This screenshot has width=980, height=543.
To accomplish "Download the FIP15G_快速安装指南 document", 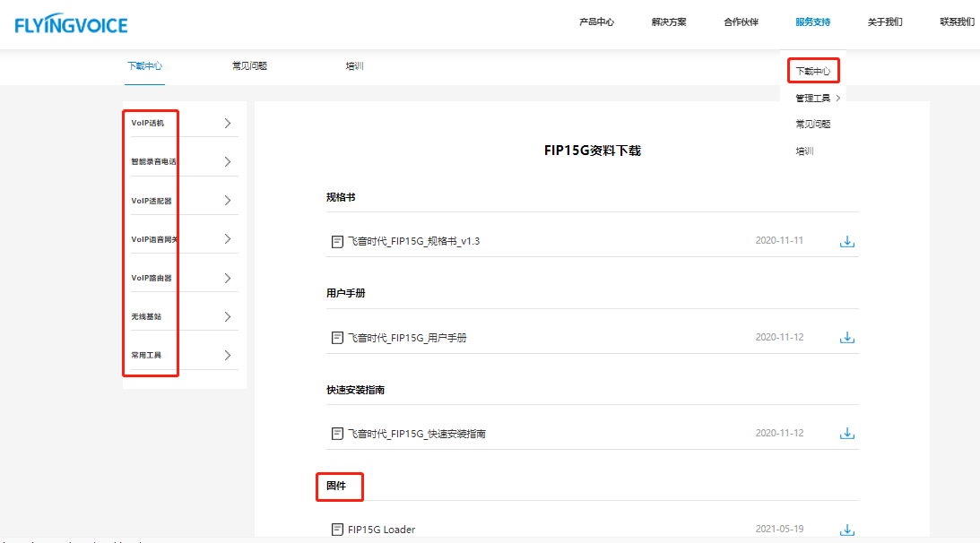I will pos(846,434).
